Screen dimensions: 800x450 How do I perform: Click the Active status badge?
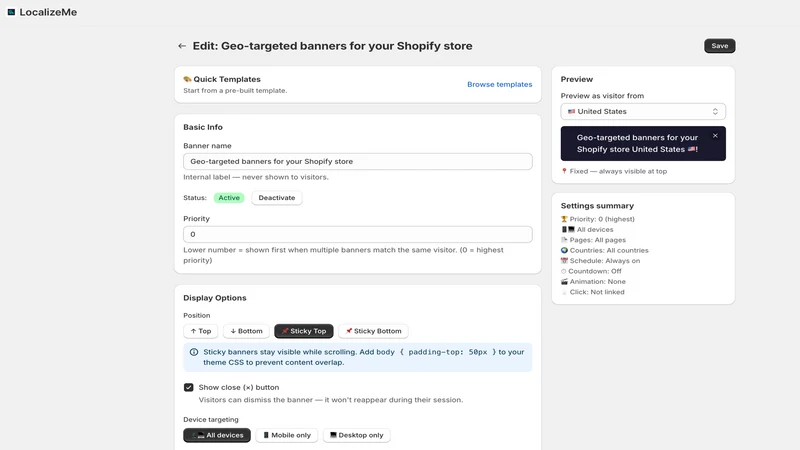tap(229, 197)
